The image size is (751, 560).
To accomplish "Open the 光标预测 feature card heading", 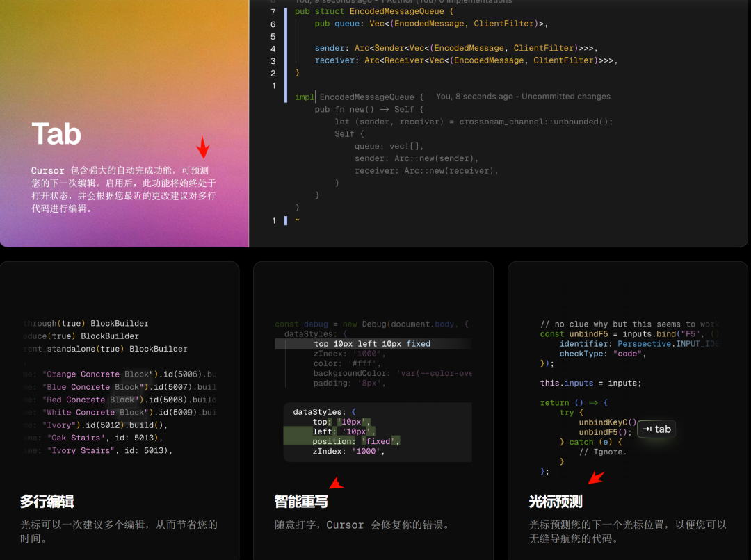I will [556, 501].
